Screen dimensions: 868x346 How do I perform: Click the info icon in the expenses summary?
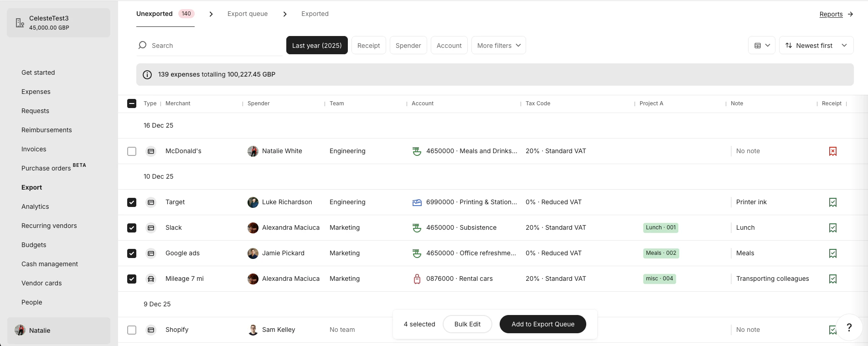tap(147, 75)
